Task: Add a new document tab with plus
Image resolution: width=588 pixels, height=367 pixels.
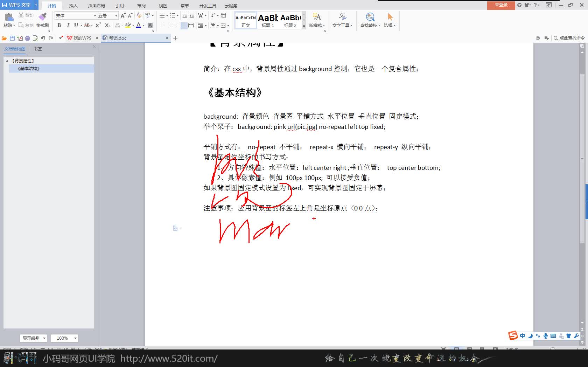Action: (x=175, y=38)
